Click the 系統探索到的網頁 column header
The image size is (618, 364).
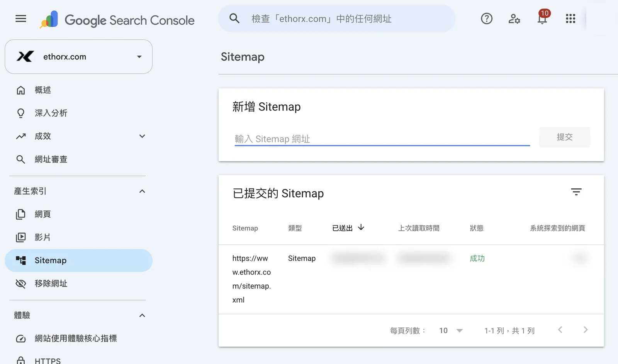click(x=557, y=228)
